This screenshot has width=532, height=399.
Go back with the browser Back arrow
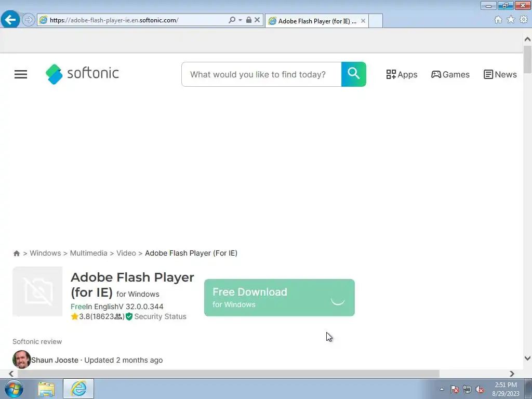(10, 20)
